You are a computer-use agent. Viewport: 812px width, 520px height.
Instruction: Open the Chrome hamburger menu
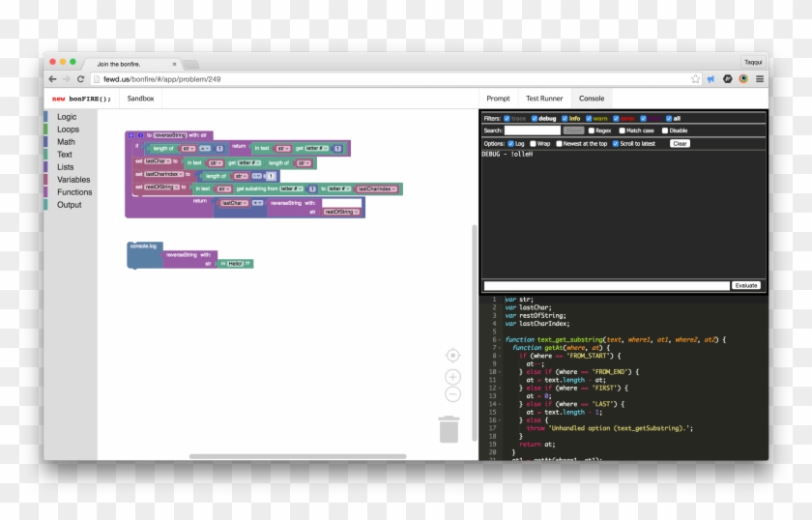pyautogui.click(x=760, y=79)
